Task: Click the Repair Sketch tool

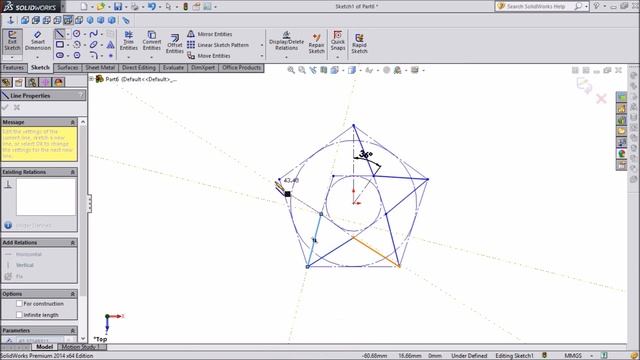Action: pyautogui.click(x=316, y=44)
